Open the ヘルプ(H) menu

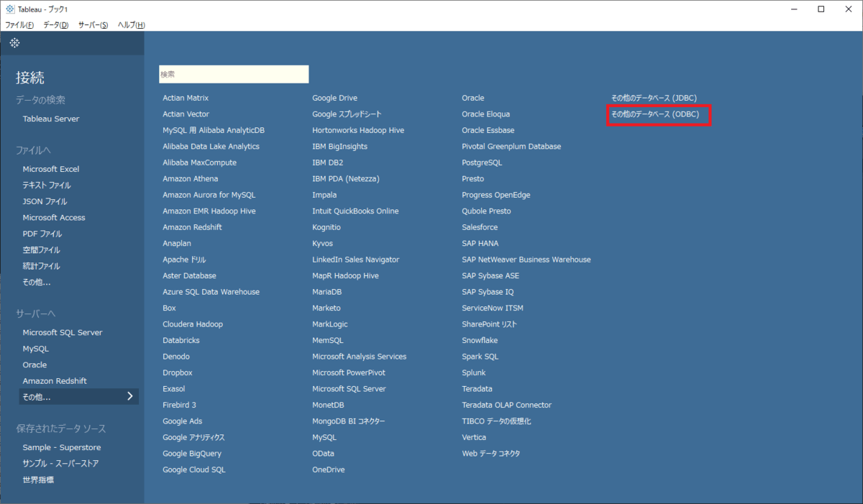(132, 25)
